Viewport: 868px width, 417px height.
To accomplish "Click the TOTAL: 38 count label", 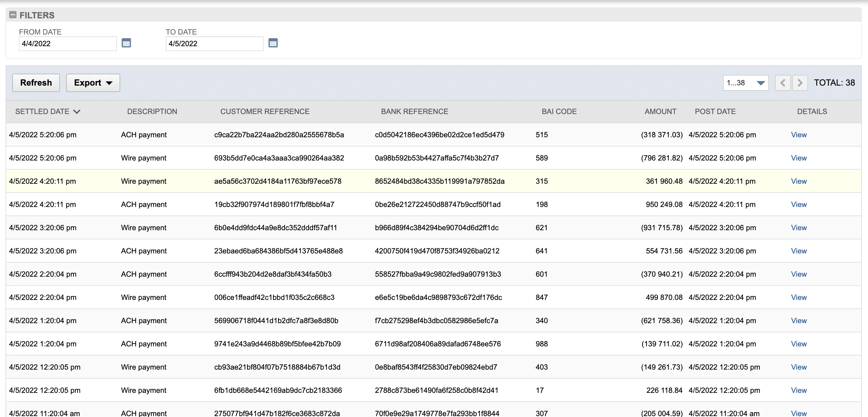I will coord(834,83).
